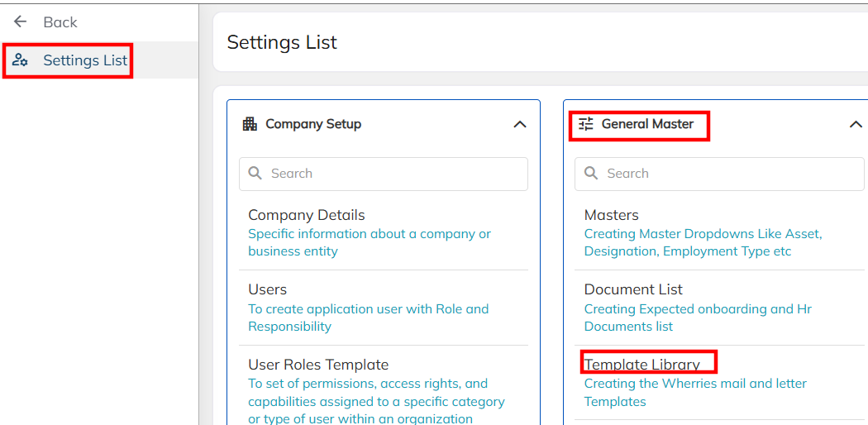
Task: Click the Company Setup building icon
Action: (x=250, y=124)
